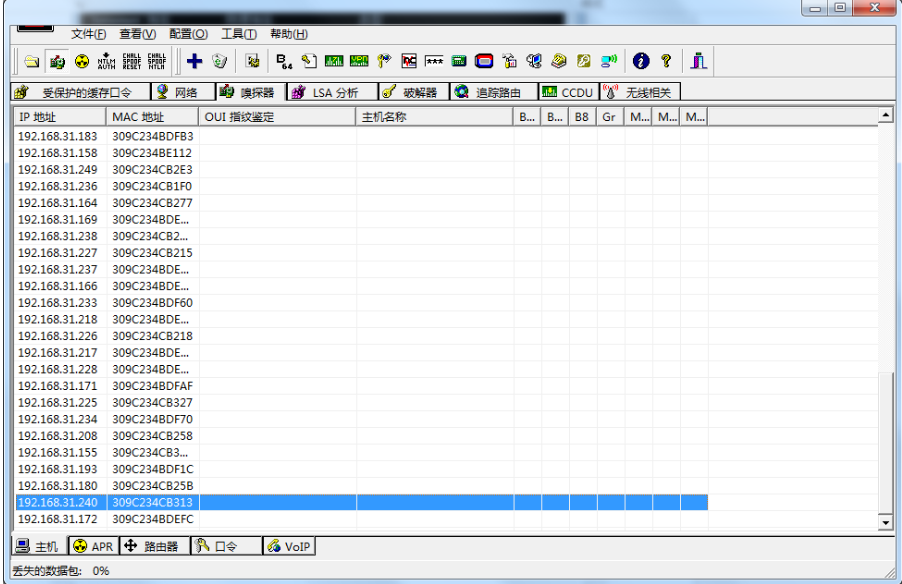
Task: Open the Configure dialog toolbar icon
Action: click(x=252, y=61)
